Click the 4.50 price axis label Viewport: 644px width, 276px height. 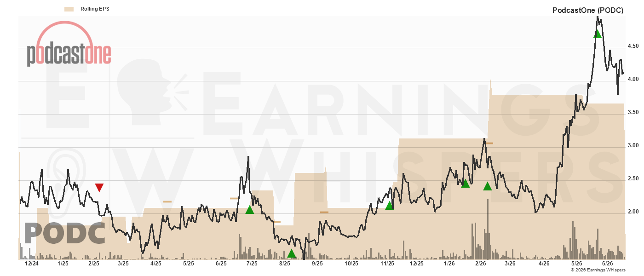[x=633, y=46]
